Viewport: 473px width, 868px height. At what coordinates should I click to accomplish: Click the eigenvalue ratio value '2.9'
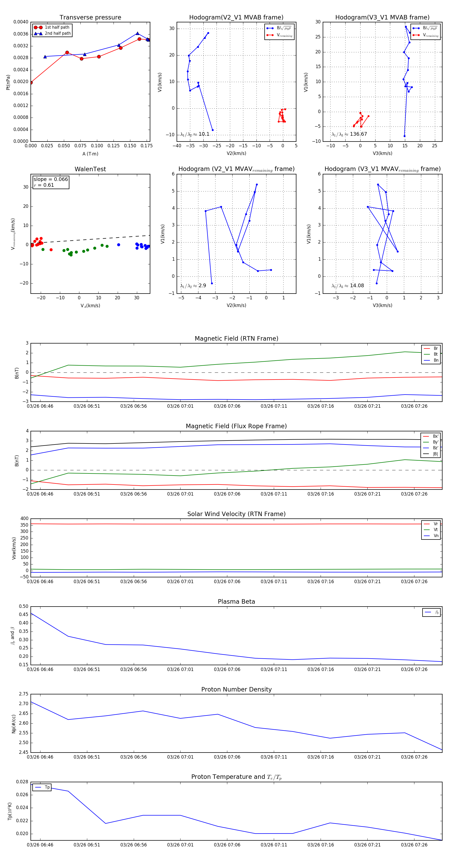202,286
